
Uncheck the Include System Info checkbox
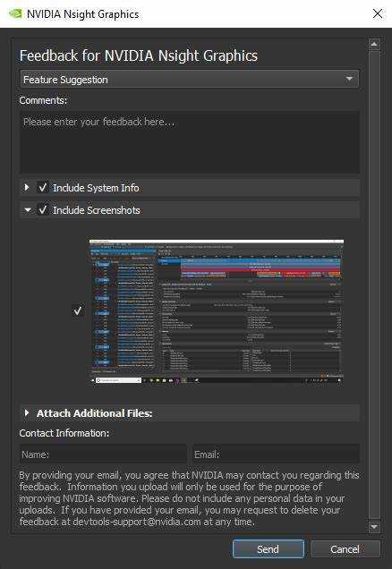[43, 188]
